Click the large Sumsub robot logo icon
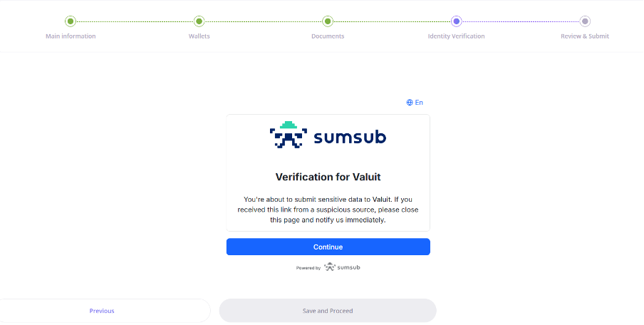This screenshot has width=644, height=325. pyautogui.click(x=288, y=135)
